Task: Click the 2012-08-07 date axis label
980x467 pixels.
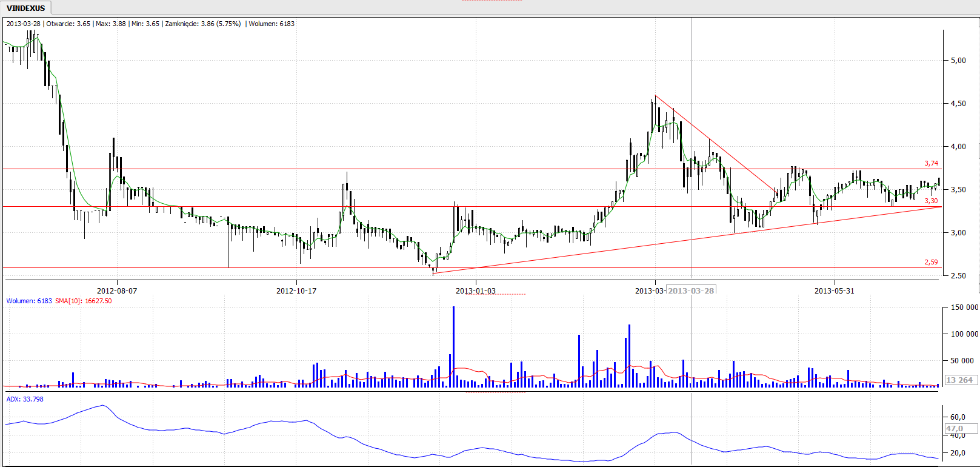Action: (x=117, y=291)
